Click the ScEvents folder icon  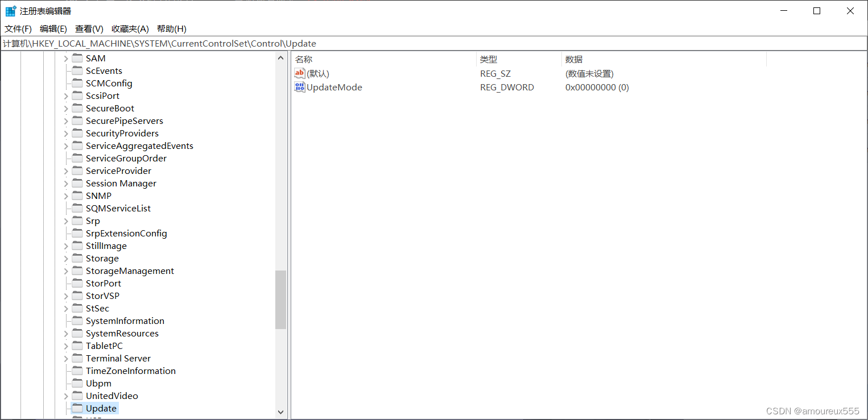(77, 70)
